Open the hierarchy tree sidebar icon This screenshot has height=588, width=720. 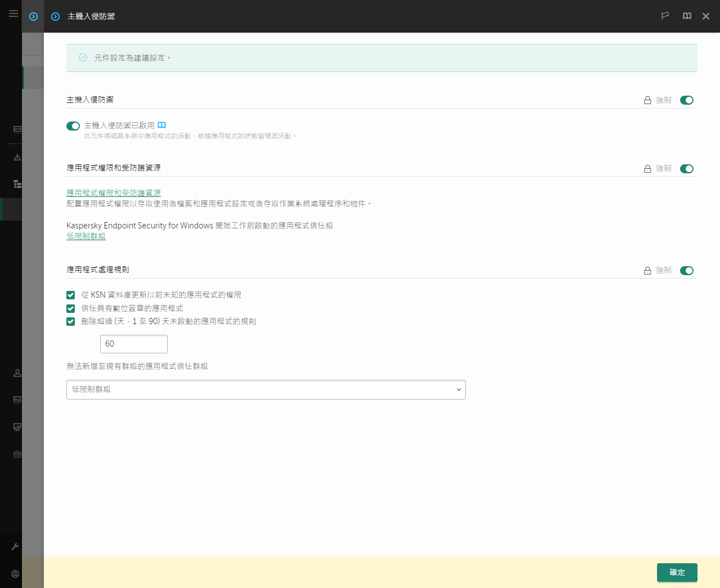click(17, 184)
